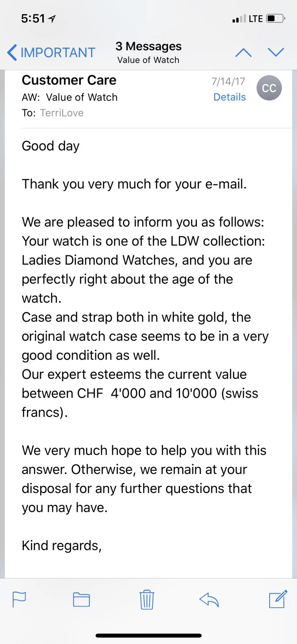Tap the CC contact avatar
Image resolution: width=297 pixels, height=644 pixels.
(x=269, y=88)
